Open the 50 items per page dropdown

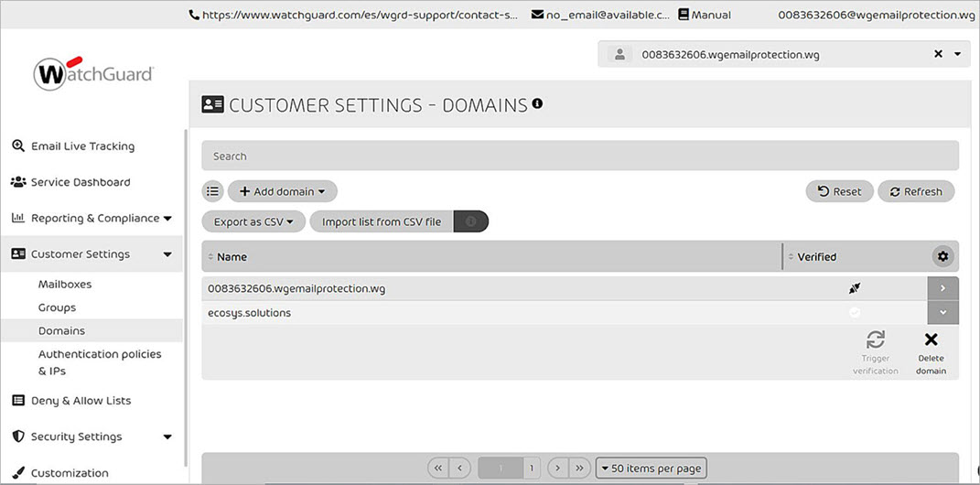pos(651,468)
